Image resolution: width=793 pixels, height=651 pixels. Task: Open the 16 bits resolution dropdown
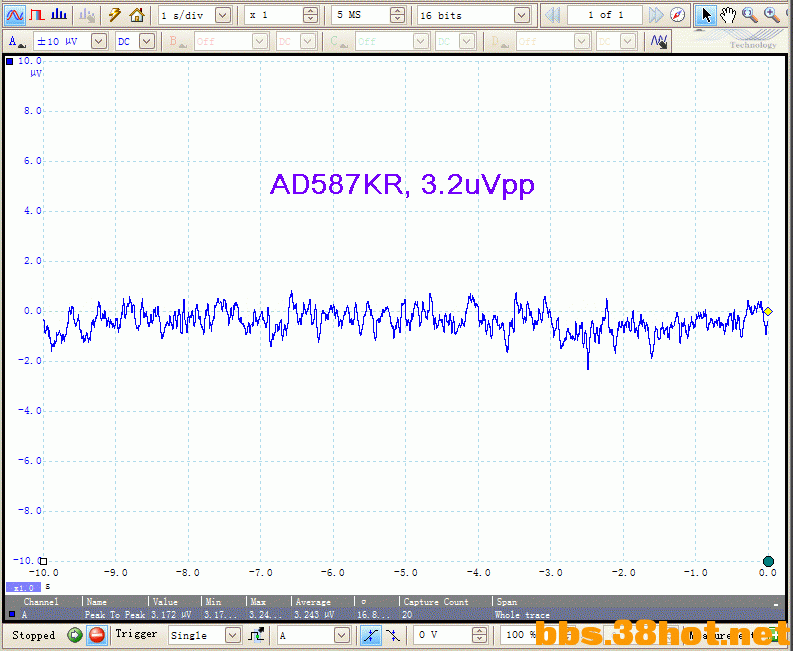[522, 15]
